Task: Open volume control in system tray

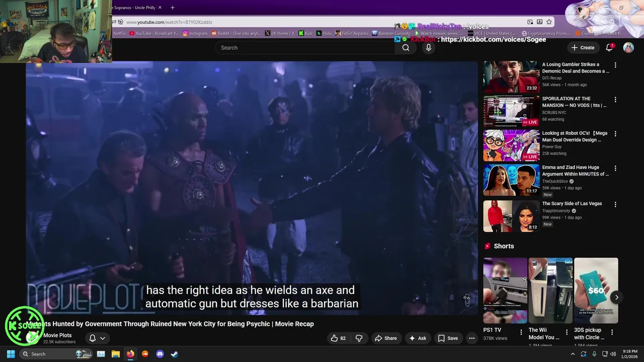Action: click(613, 354)
